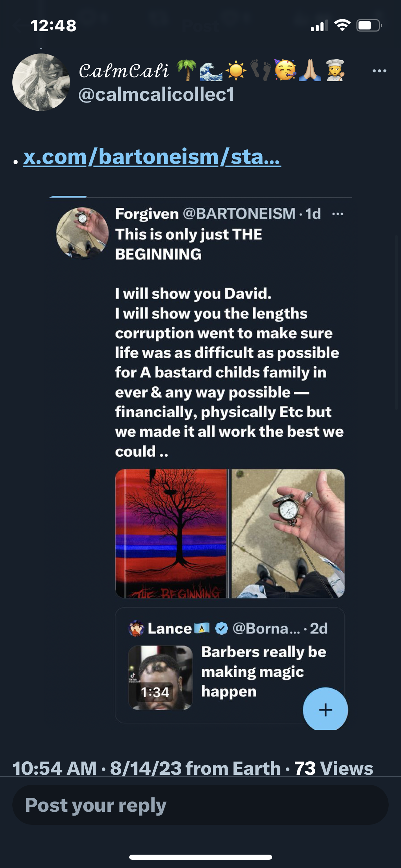This screenshot has height=868, width=401.
Task: Play the 1:34 barber video thumbnail
Action: [160, 677]
